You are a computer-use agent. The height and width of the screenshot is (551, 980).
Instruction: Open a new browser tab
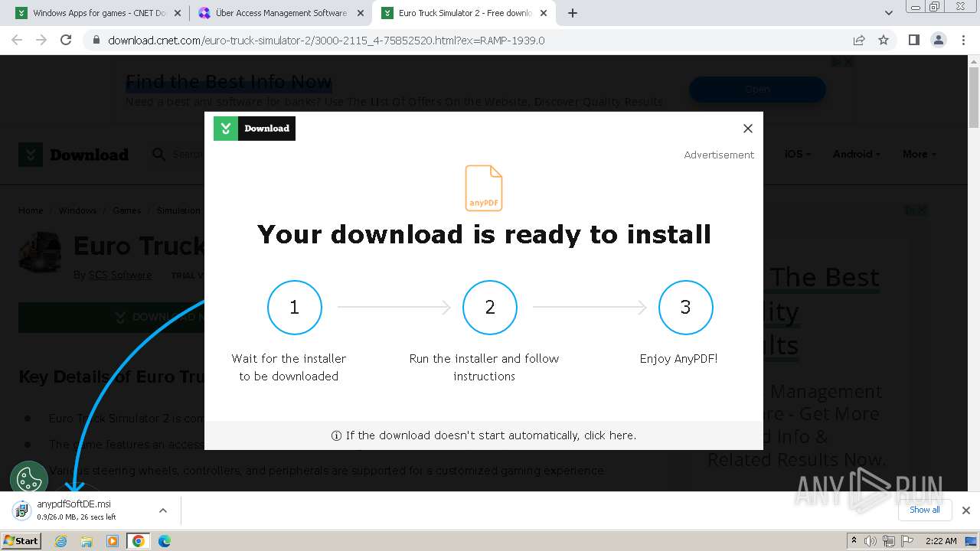click(573, 13)
